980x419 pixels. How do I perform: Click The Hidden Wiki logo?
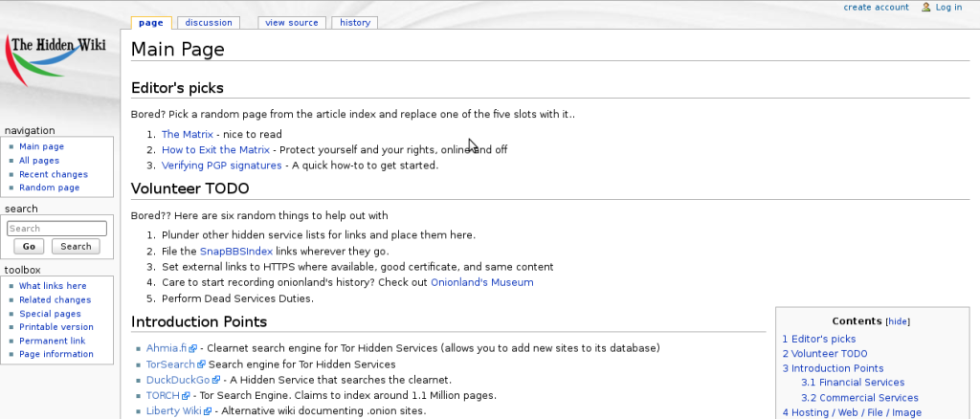click(59, 62)
